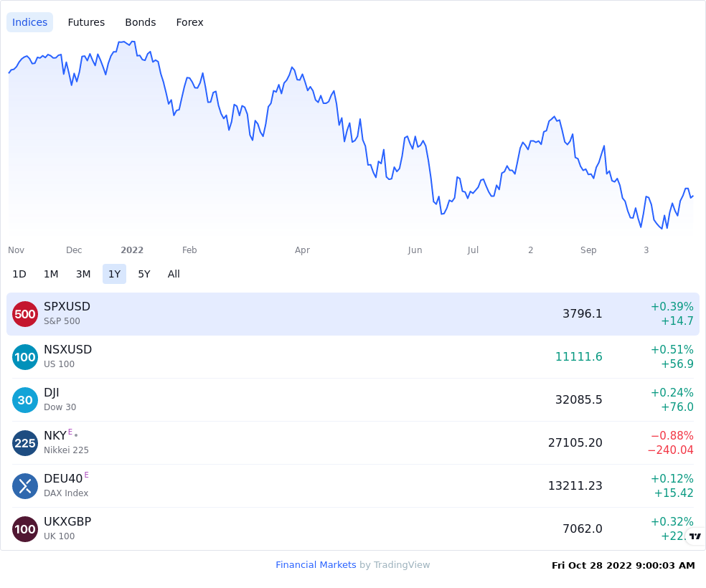This screenshot has height=588, width=706.
Task: Select the UKXGBP symbol name
Action: (x=67, y=521)
